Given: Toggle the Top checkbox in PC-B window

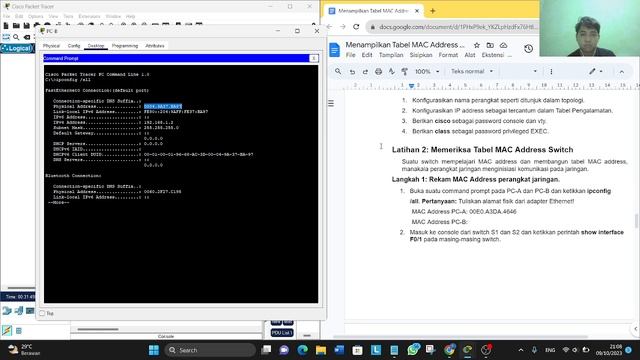Looking at the screenshot, I should tap(42, 313).
